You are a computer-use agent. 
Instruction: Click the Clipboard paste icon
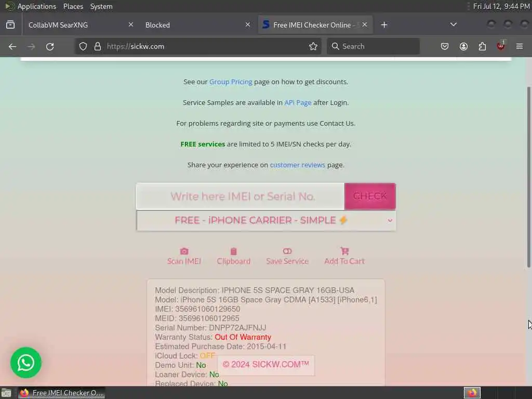233,251
